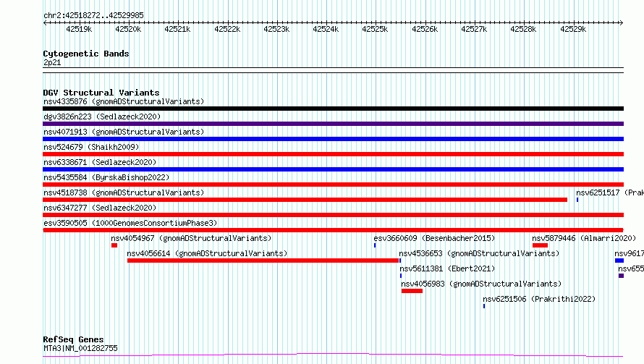The image size is (644, 364).
Task: Click the Cytogenetic Bands track title
Action: pos(86,54)
